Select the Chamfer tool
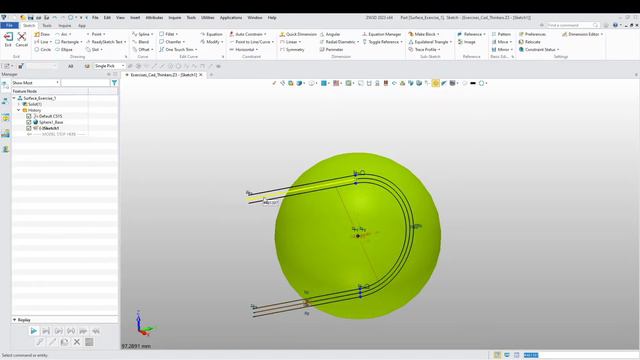 [170, 42]
